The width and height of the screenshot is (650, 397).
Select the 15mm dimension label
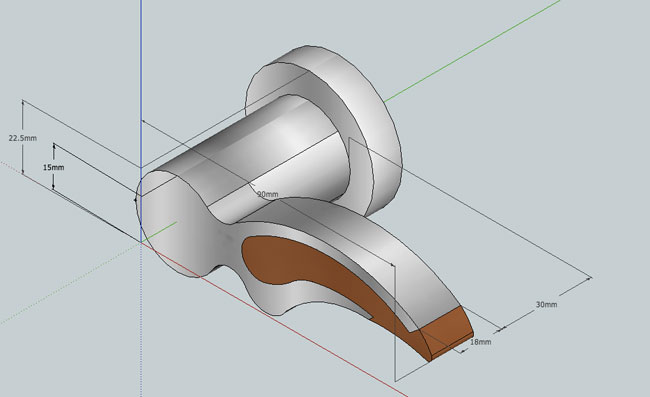[x=53, y=167]
